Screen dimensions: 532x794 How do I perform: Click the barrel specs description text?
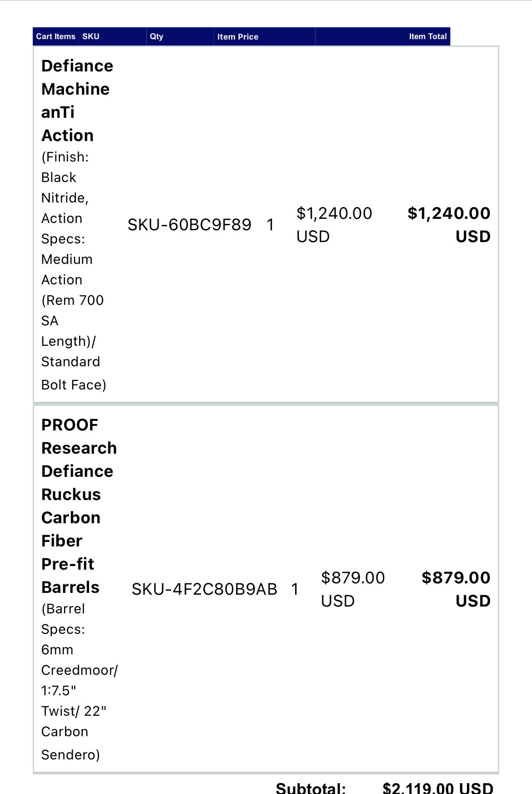[80, 682]
